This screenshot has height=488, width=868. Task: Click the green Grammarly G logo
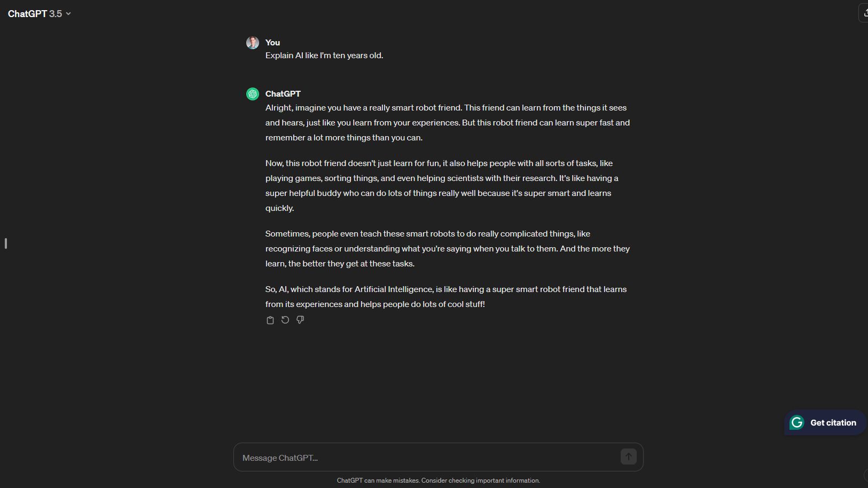click(x=797, y=423)
